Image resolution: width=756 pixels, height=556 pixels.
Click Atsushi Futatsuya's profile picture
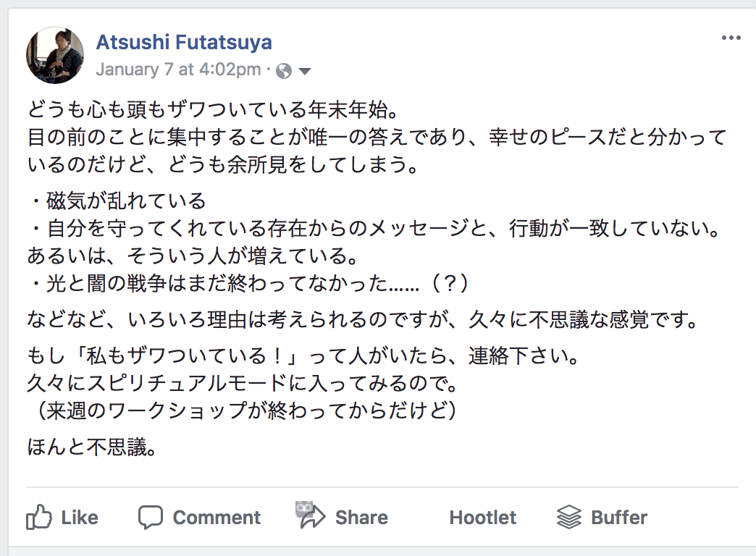(x=55, y=55)
